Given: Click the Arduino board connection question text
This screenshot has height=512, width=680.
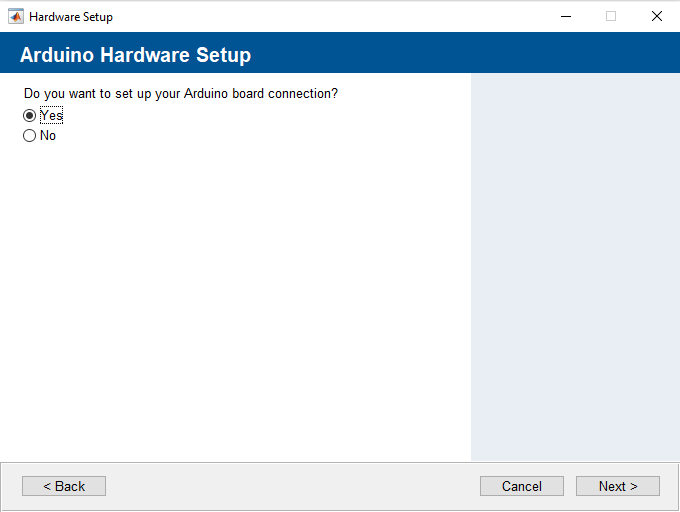Looking at the screenshot, I should point(181,94).
